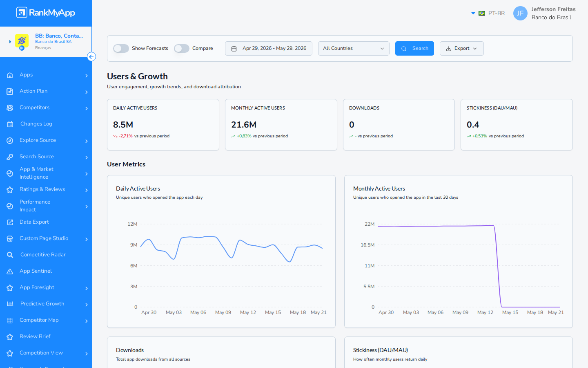
Task: Click the Banco do Brasil app icon
Action: (22, 41)
